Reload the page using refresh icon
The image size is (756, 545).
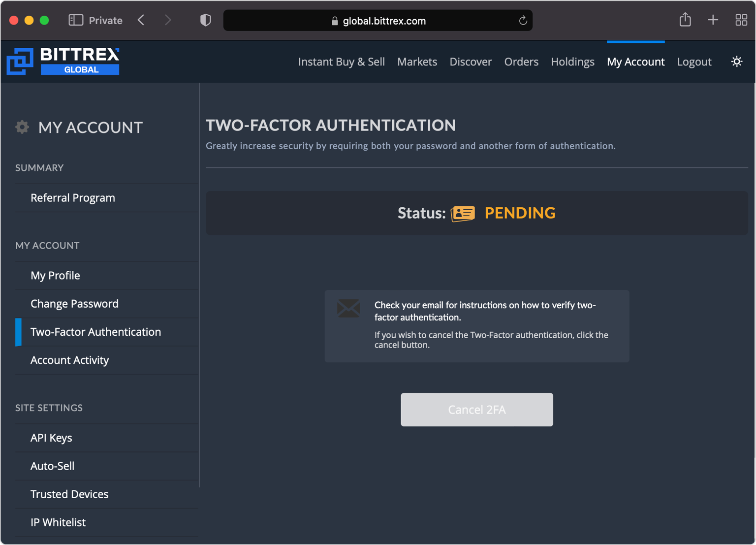523,20
